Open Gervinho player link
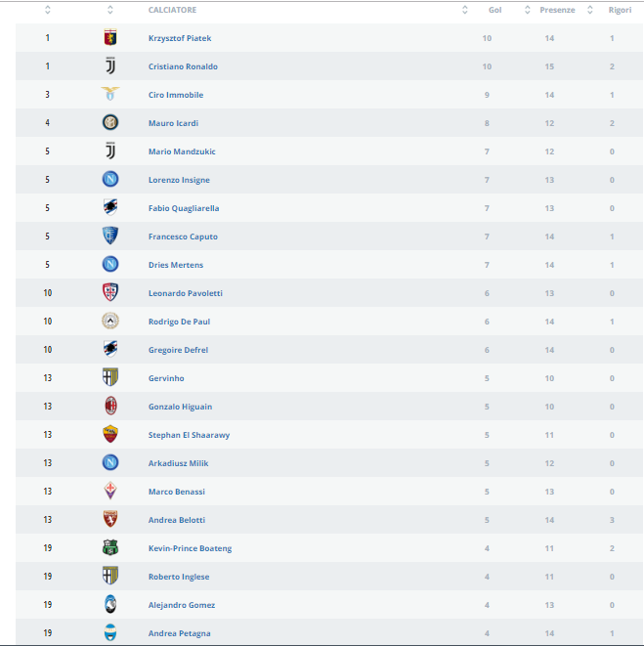Screen dimensions: 644x646 tap(166, 378)
